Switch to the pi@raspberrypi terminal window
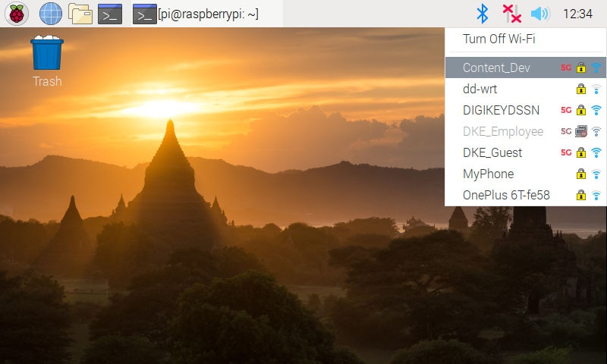This screenshot has width=607, height=364. pos(196,14)
